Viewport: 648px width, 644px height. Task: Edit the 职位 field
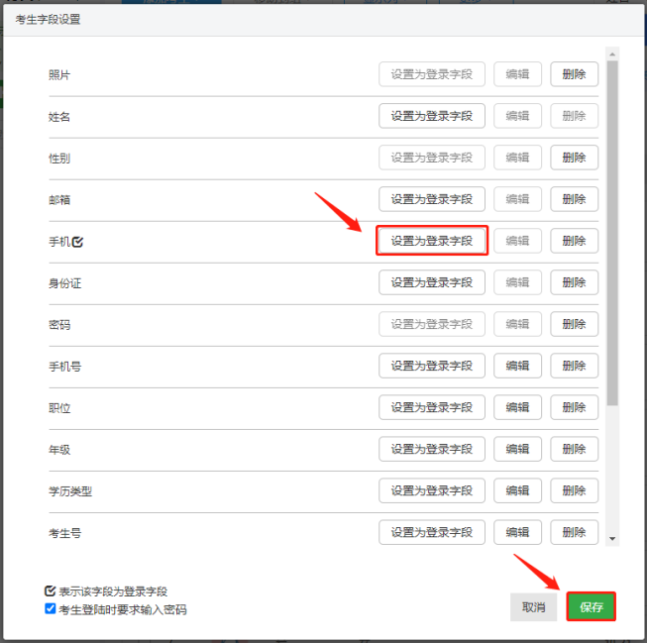(517, 407)
